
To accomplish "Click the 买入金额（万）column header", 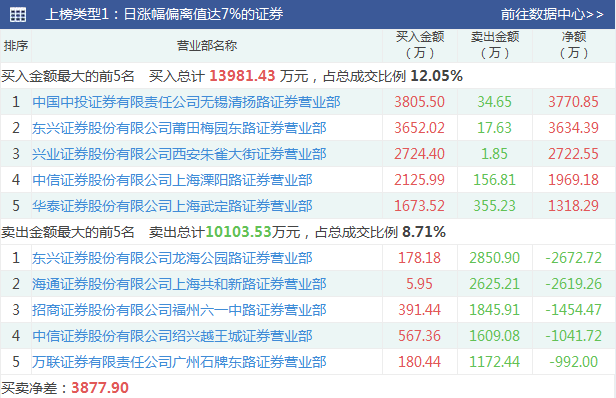I will 420,45.
